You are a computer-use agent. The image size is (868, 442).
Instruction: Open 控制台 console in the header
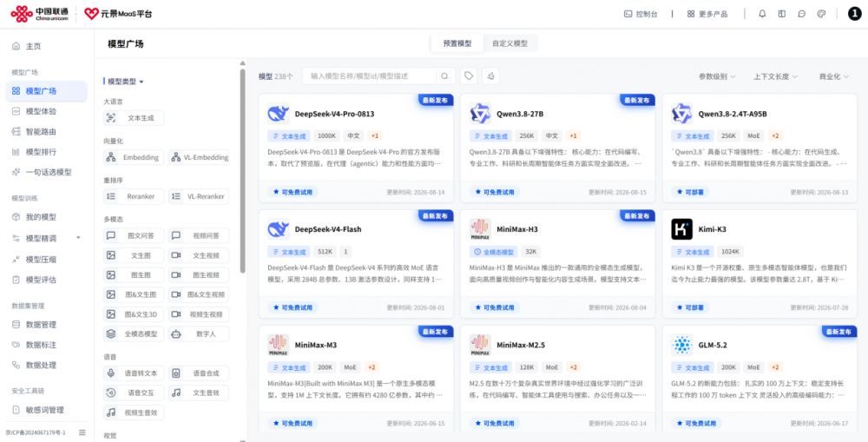tap(641, 14)
